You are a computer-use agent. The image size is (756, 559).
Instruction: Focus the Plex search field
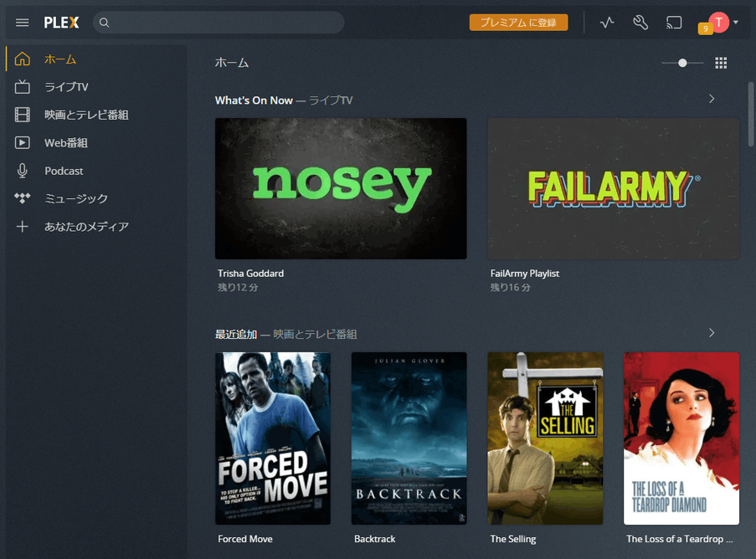click(x=219, y=23)
